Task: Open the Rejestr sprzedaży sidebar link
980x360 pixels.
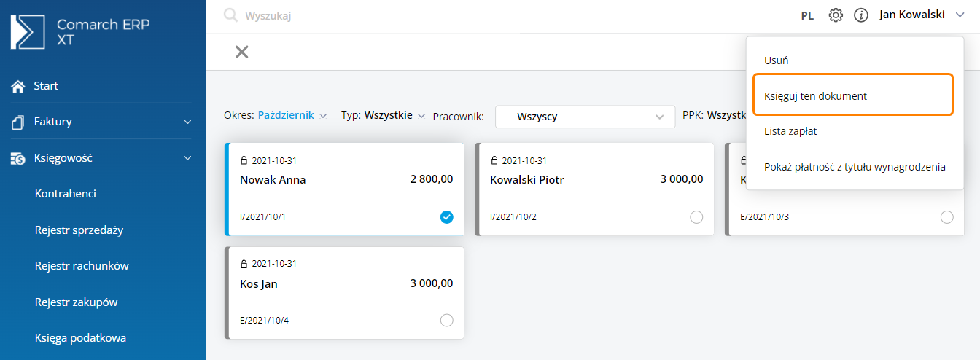Action: (79, 230)
